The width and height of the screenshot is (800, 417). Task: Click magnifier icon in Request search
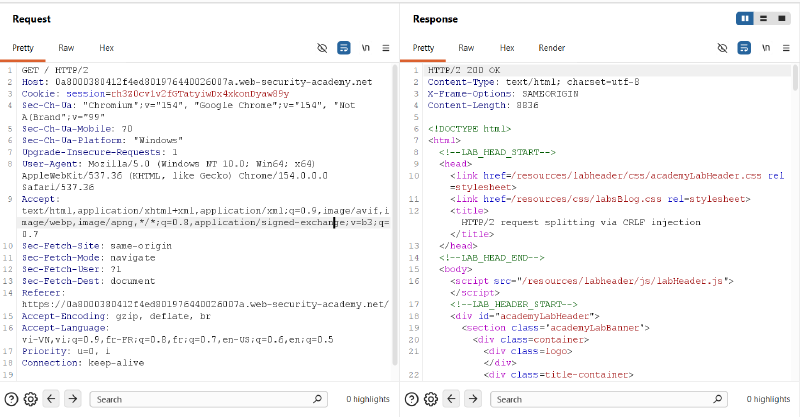coord(317,399)
